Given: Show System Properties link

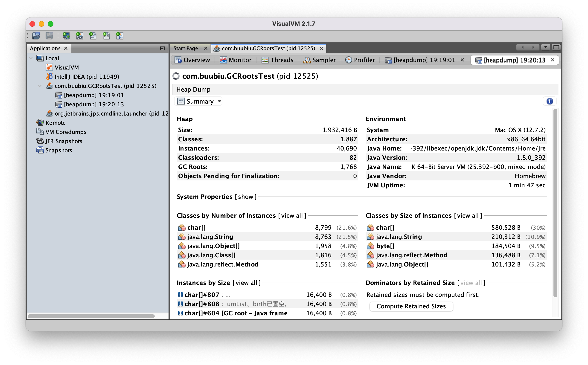Looking at the screenshot, I should pos(246,197).
